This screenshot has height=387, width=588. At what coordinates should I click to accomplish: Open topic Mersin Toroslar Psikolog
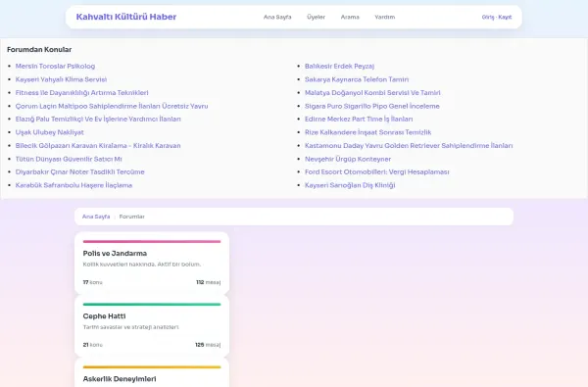point(55,66)
